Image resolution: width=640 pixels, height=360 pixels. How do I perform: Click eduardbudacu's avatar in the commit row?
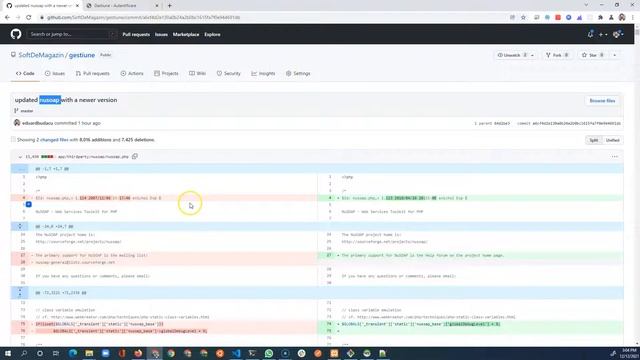pos(17,123)
